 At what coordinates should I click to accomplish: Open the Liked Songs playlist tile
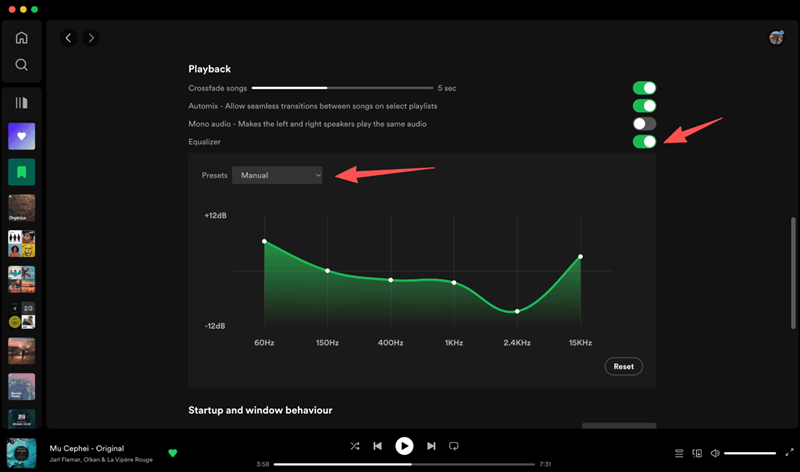(21, 136)
